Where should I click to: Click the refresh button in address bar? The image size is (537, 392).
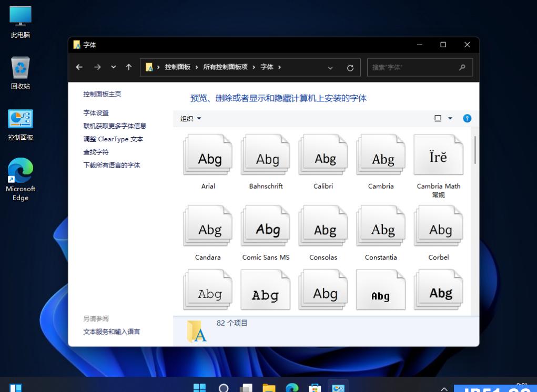point(350,68)
